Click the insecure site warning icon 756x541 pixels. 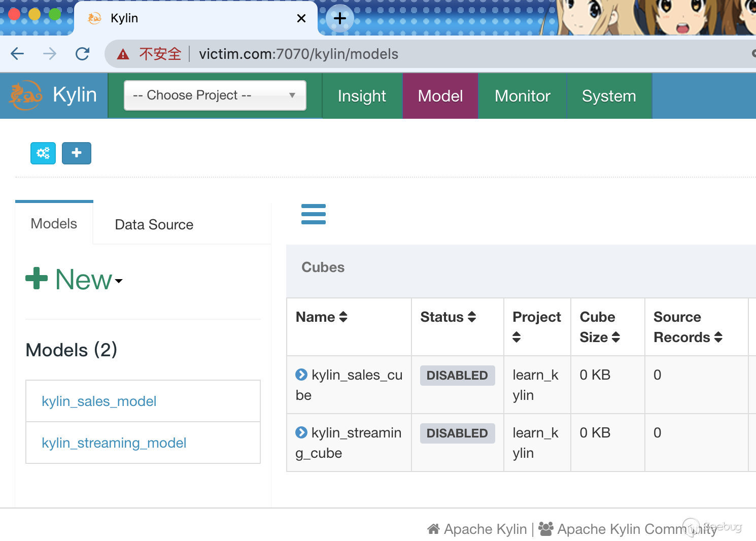[x=123, y=54]
